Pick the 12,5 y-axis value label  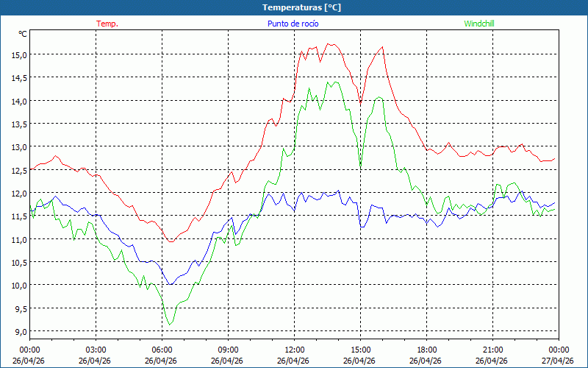pos(18,170)
